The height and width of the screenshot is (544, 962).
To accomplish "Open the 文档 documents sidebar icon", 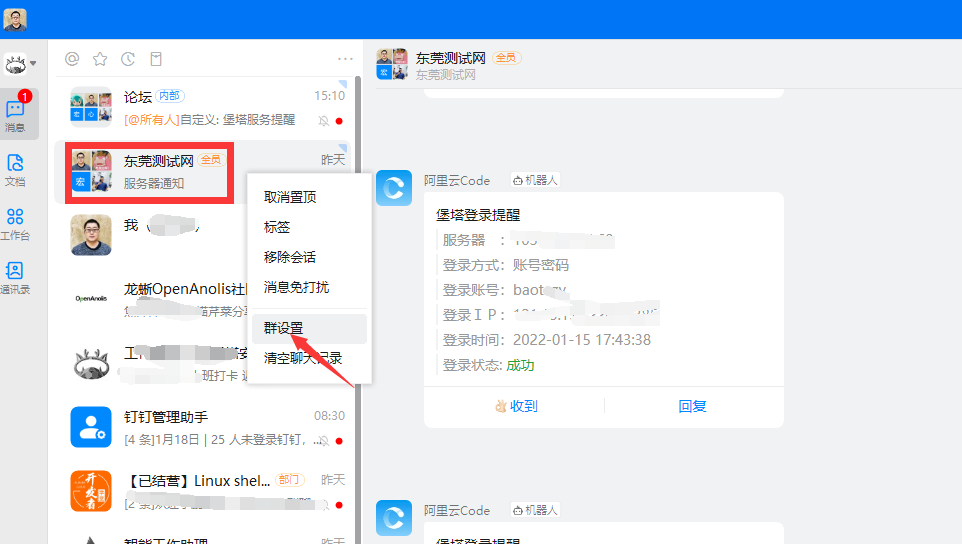I will [x=15, y=170].
